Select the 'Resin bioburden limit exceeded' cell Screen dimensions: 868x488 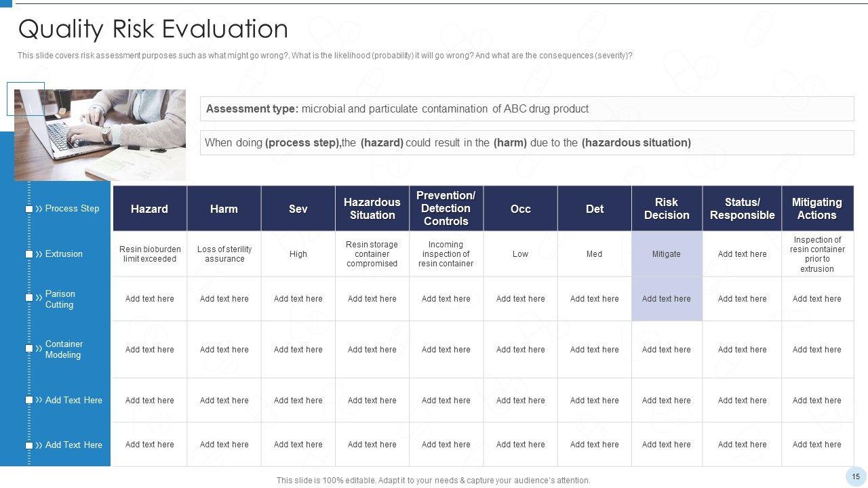(x=150, y=254)
